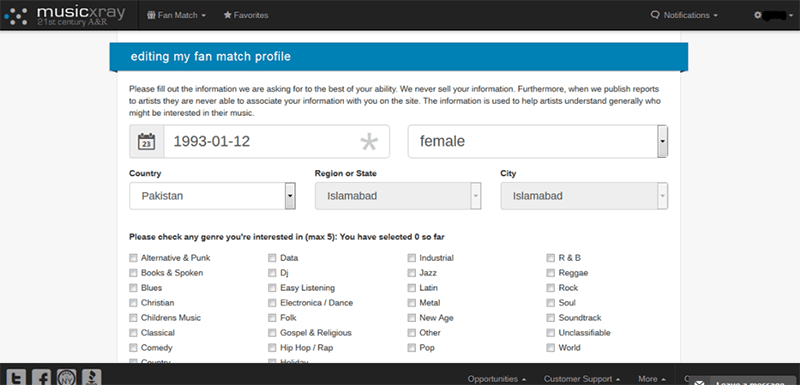Open the Fan Match menu
The height and width of the screenshot is (385, 800).
tap(177, 15)
